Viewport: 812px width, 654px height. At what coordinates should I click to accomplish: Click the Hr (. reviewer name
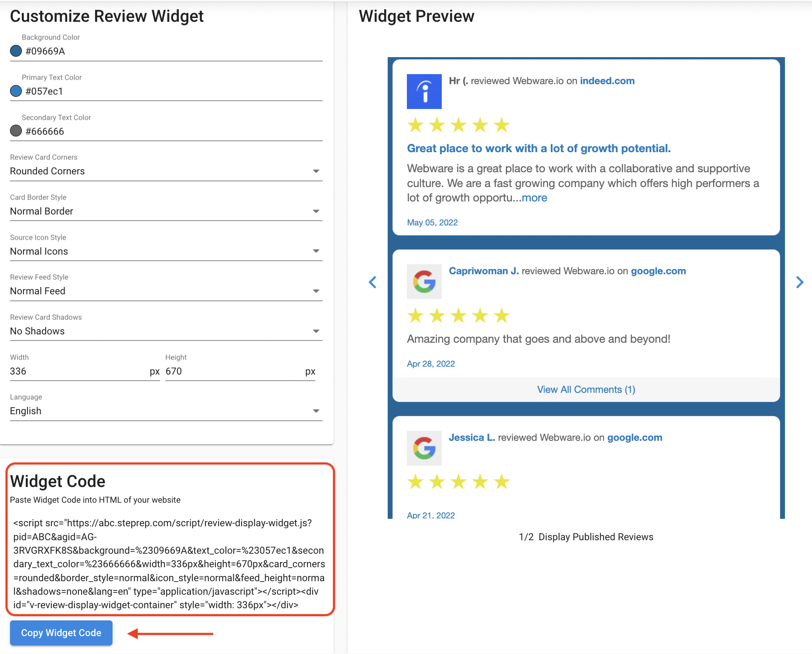point(458,81)
